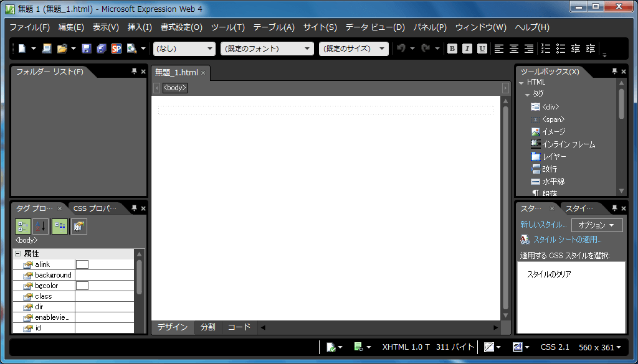Image resolution: width=638 pixels, height=364 pixels.
Task: Select 水平線 in the toolbox
Action: pos(548,182)
